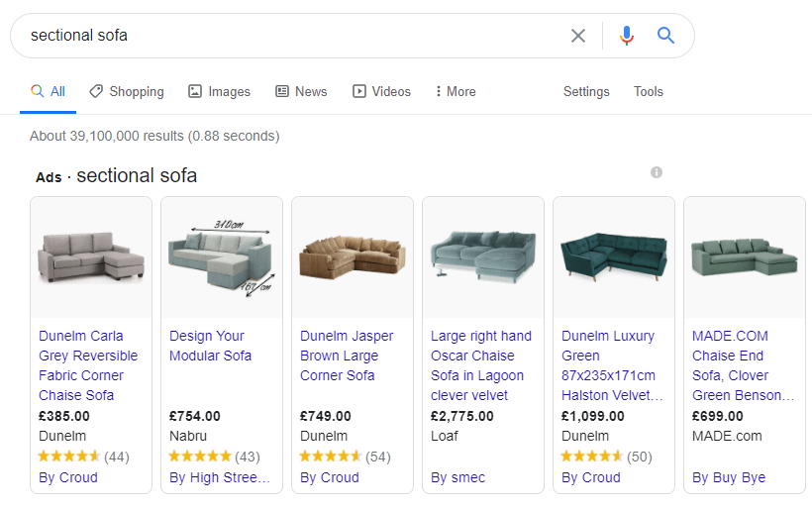Click the By High Stree… link
The height and width of the screenshot is (510, 812).
click(x=220, y=477)
